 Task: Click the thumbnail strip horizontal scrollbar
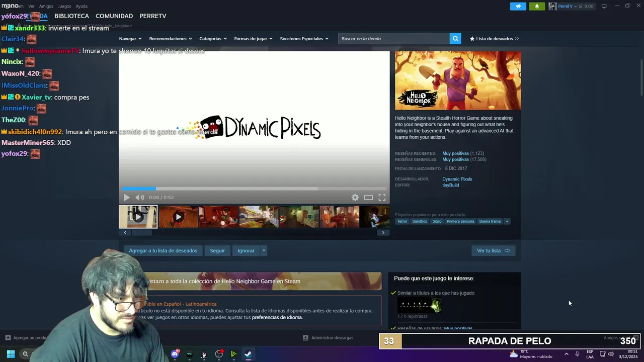click(x=141, y=232)
